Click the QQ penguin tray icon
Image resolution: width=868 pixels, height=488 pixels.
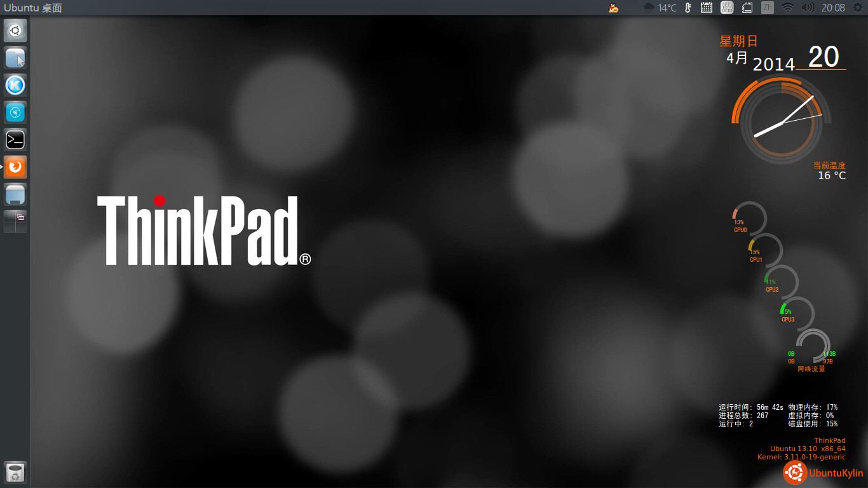pyautogui.click(x=613, y=8)
